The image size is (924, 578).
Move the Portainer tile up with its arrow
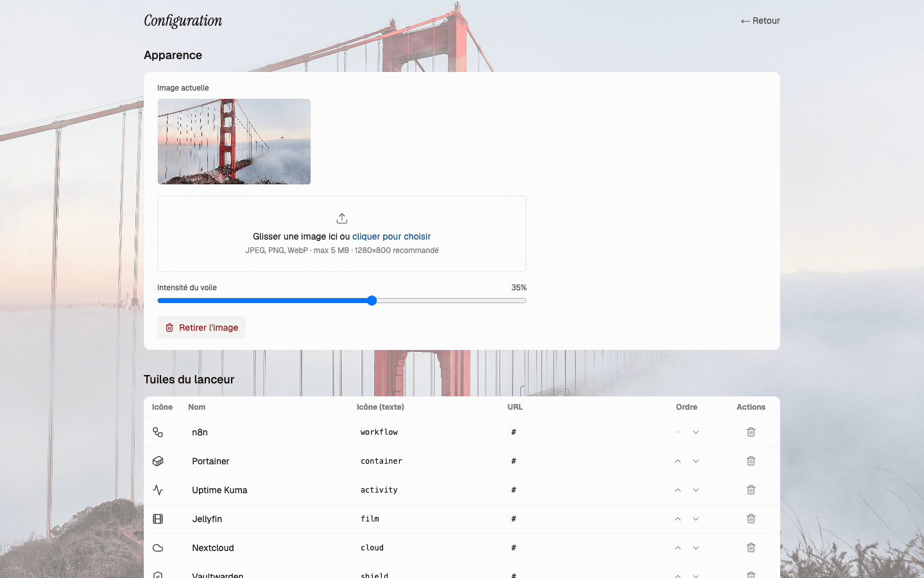pyautogui.click(x=678, y=461)
